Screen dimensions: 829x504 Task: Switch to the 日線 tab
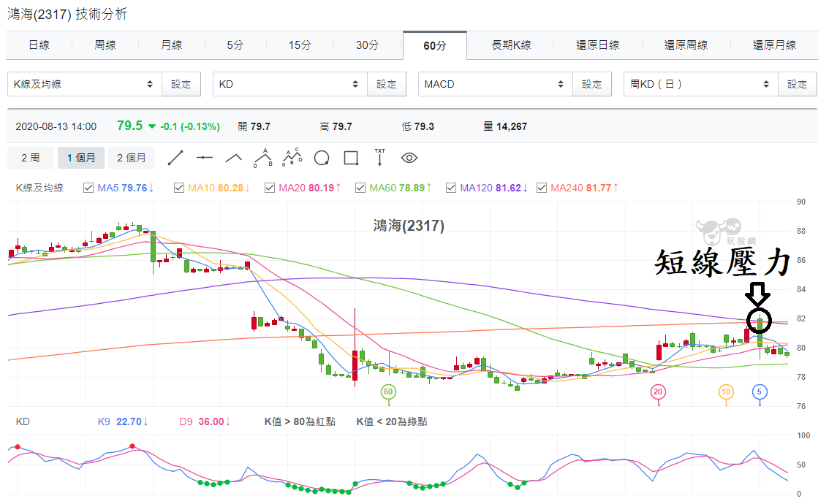click(39, 45)
